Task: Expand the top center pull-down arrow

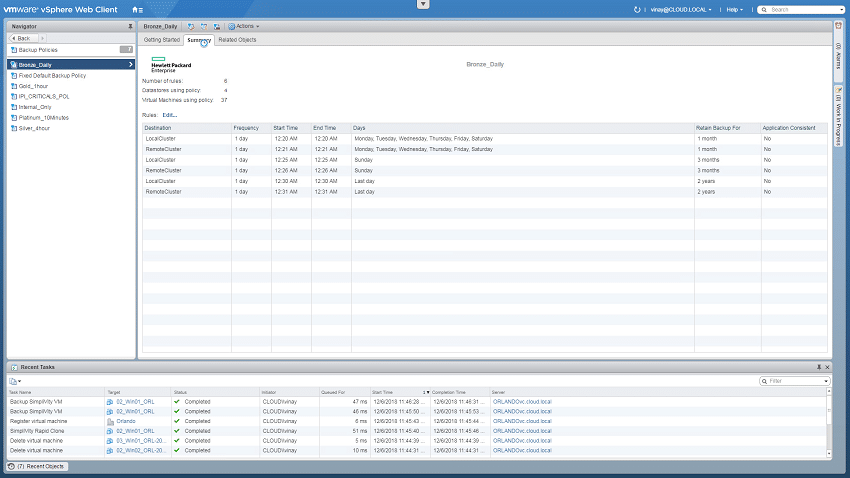Action: pyautogui.click(x=423, y=4)
